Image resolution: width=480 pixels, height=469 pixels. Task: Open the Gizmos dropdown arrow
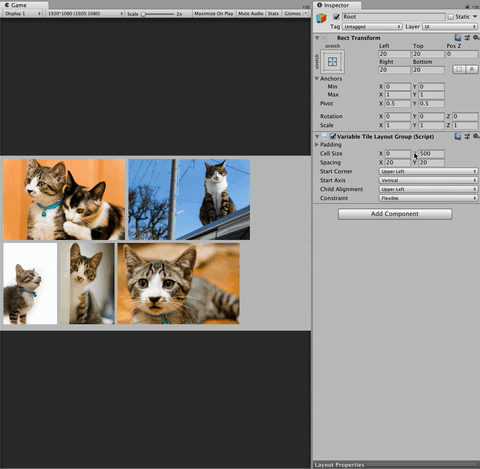click(x=306, y=13)
